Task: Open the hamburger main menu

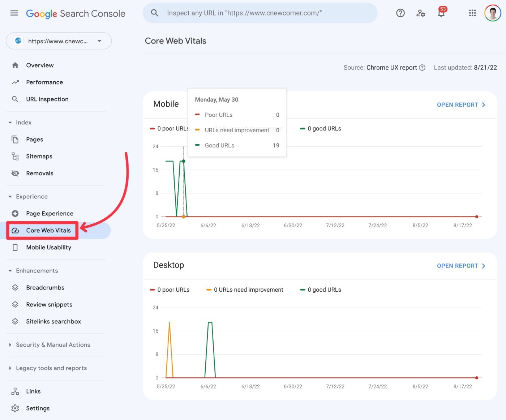Action: click(x=14, y=13)
